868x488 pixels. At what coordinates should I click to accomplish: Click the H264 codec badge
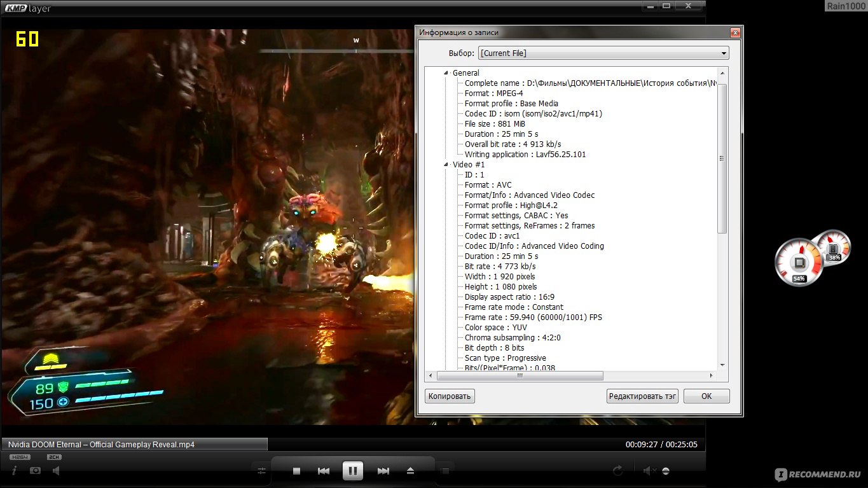tap(20, 457)
